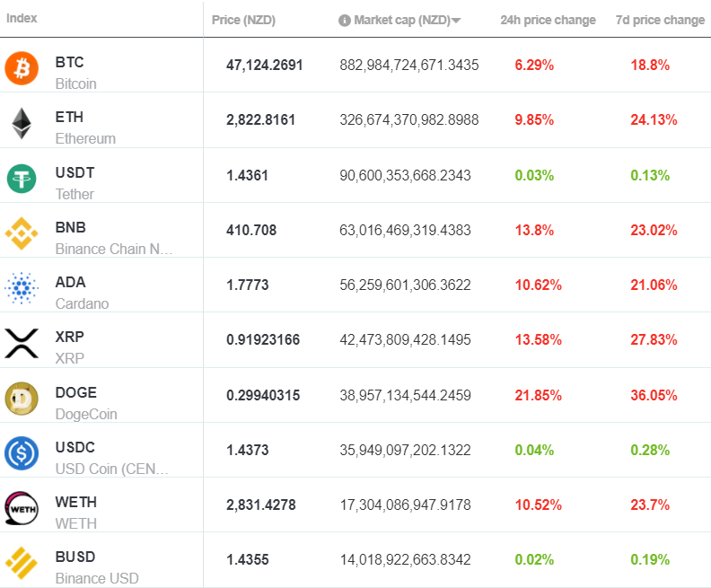Click the BNB yellow logo icon

point(22,233)
